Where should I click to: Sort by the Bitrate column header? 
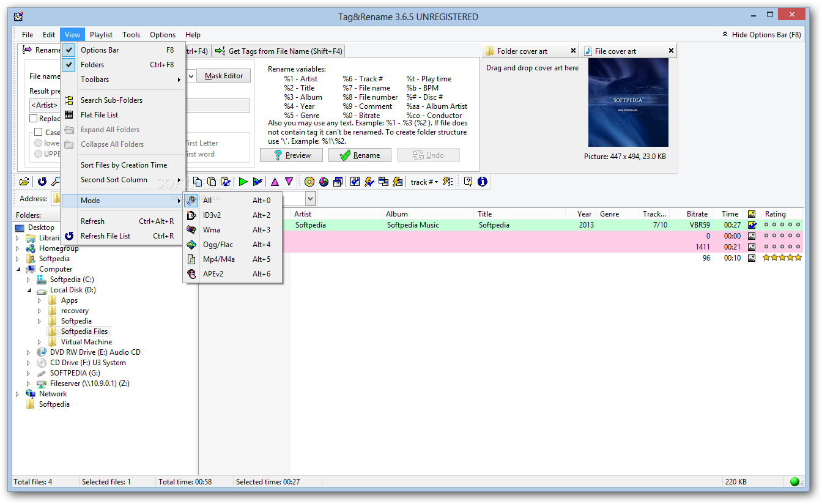pos(691,214)
